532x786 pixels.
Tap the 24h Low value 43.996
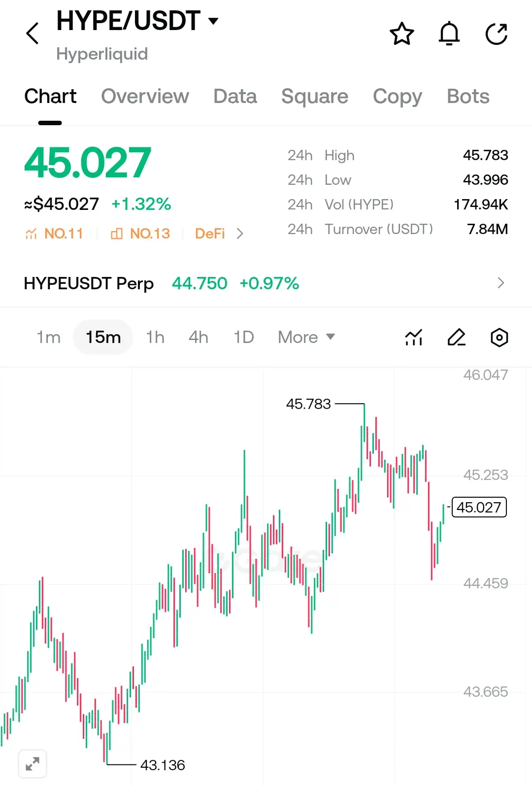[485, 180]
